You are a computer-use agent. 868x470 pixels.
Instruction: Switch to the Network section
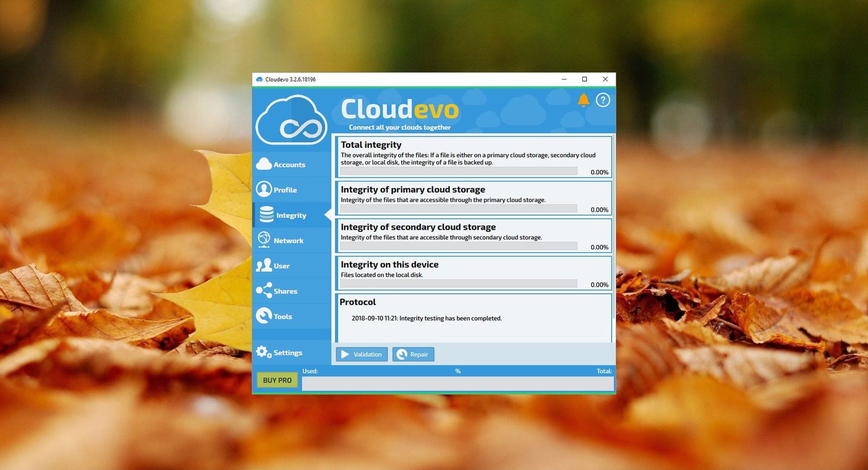288,241
